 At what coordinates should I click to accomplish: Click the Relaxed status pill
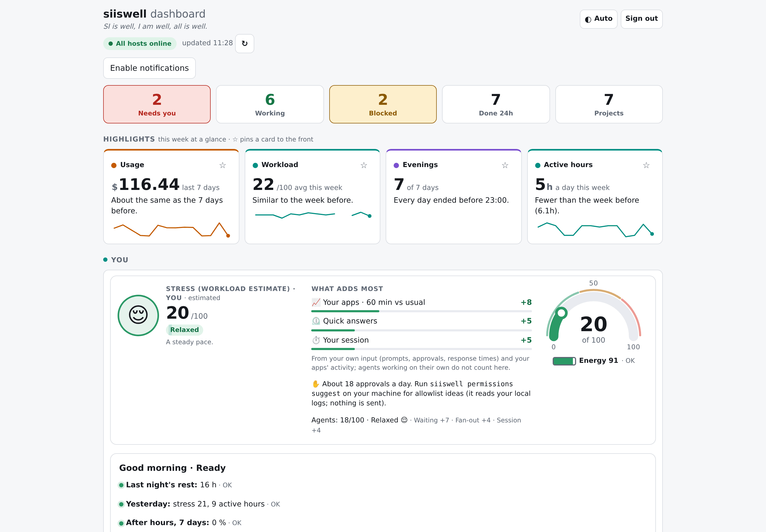coord(184,330)
